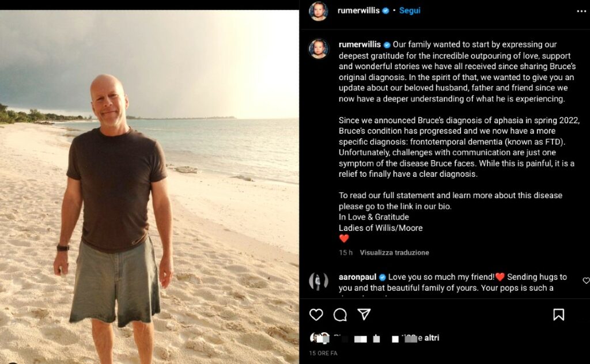Like aaronpaul's comment heart
The height and width of the screenshot is (364, 590).
click(x=586, y=280)
